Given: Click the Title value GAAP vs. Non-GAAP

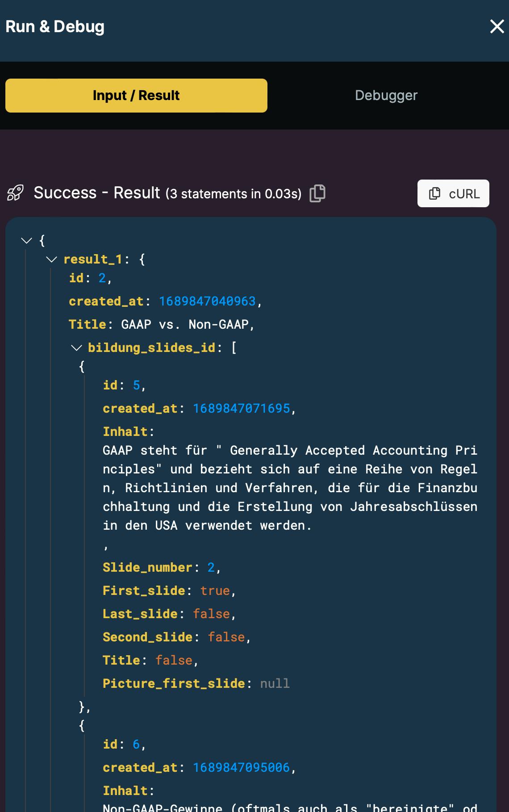Looking at the screenshot, I should coord(185,325).
